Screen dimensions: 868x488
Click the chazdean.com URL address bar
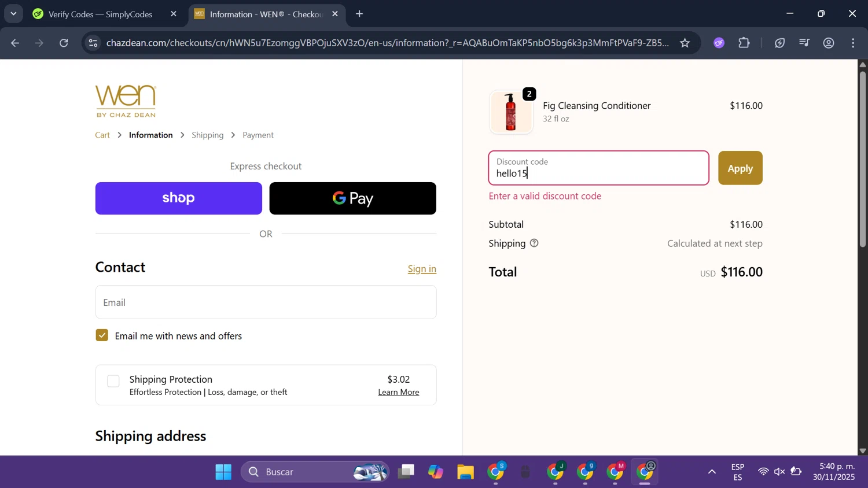tap(388, 43)
